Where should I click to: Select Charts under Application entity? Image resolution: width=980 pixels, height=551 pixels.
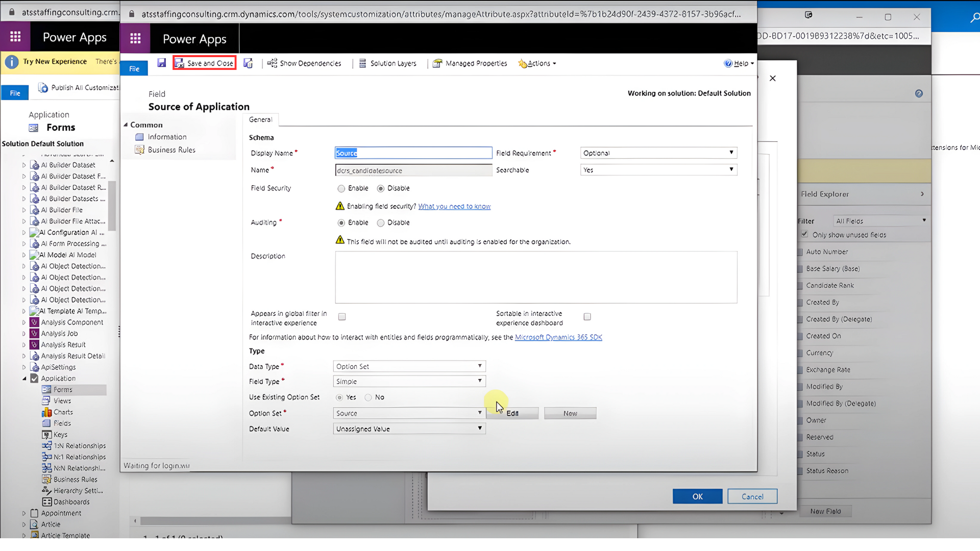(x=63, y=412)
